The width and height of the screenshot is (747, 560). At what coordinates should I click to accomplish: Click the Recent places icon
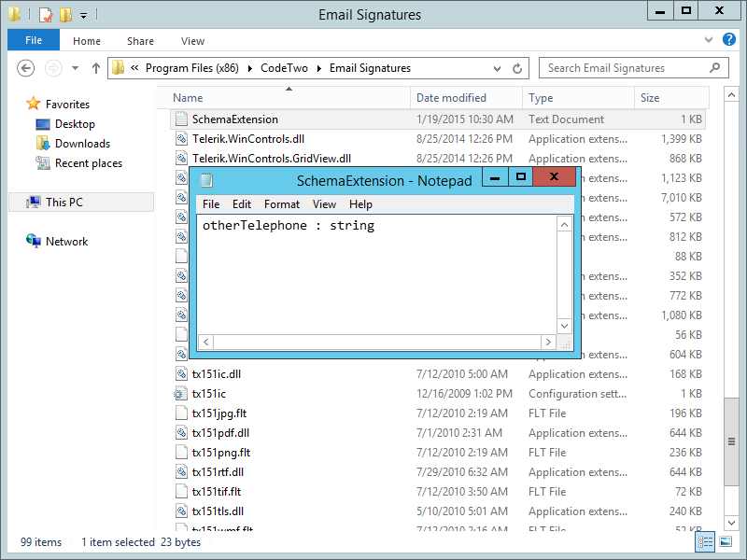point(43,162)
